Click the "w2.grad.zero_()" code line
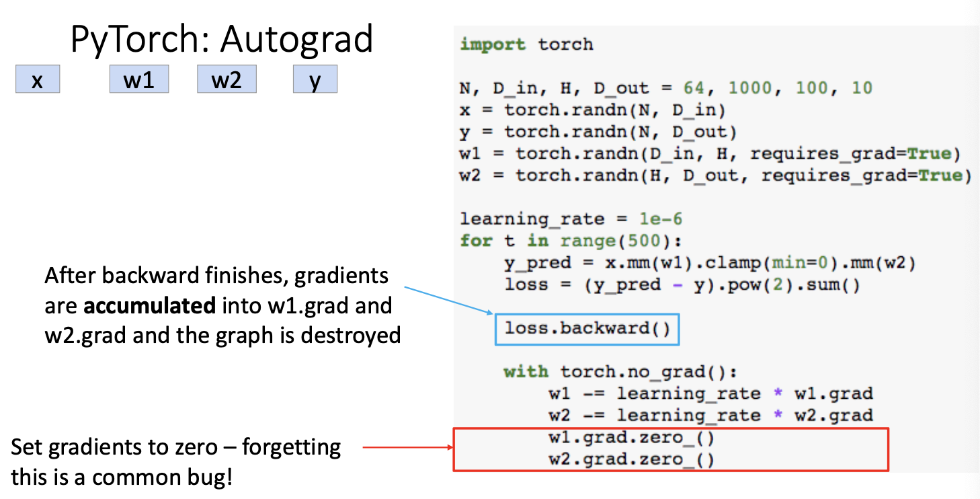This screenshot has width=980, height=499. point(631,460)
